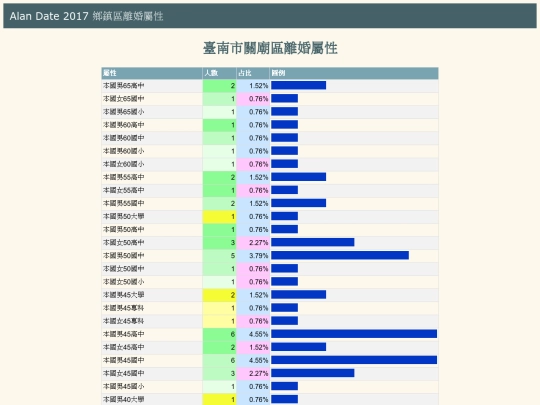Click the 屬性 column header
The image size is (540, 405).
(x=152, y=73)
